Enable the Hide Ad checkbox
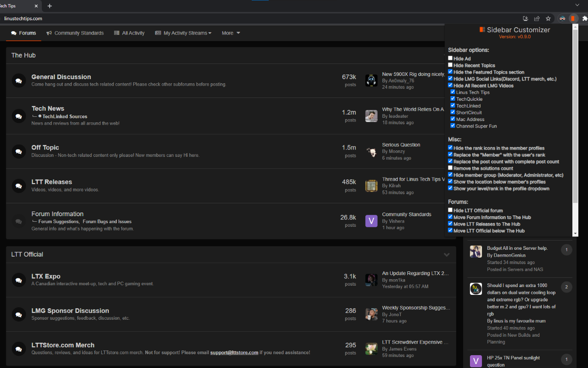588x368 pixels. (x=450, y=58)
